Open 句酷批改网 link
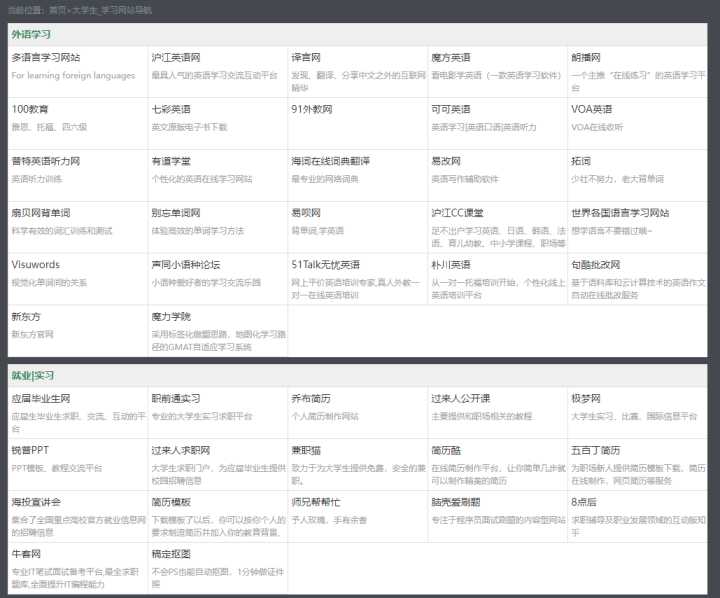Screen dimensions: 720x598 [596, 265]
